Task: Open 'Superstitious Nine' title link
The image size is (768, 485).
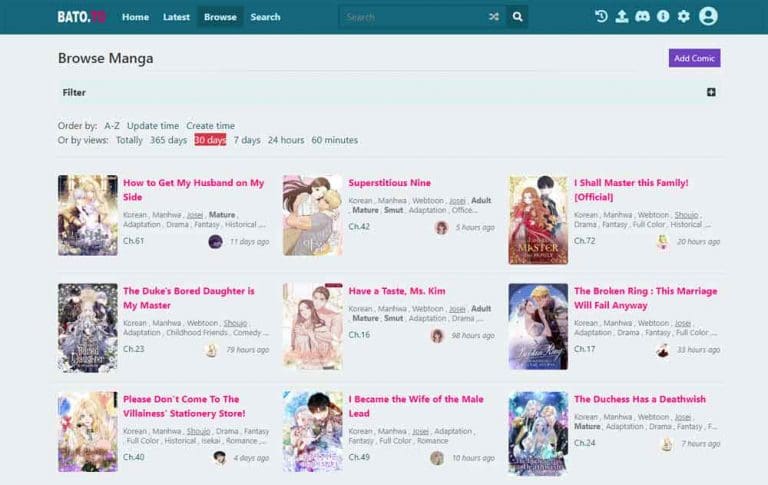Action: point(389,183)
